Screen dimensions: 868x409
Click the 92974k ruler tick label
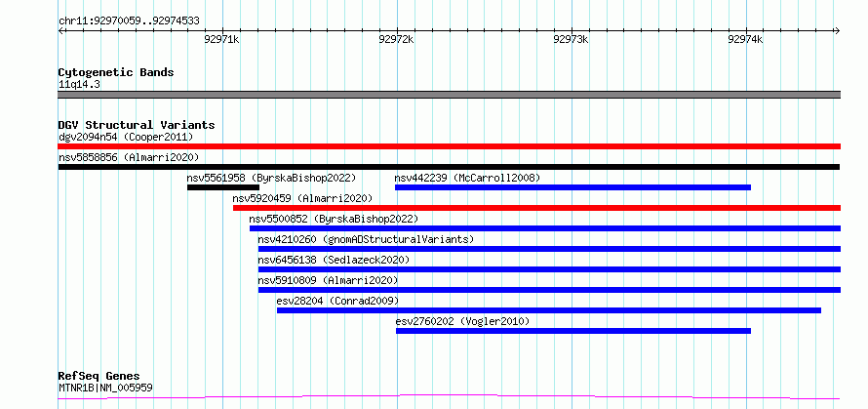[x=745, y=39]
